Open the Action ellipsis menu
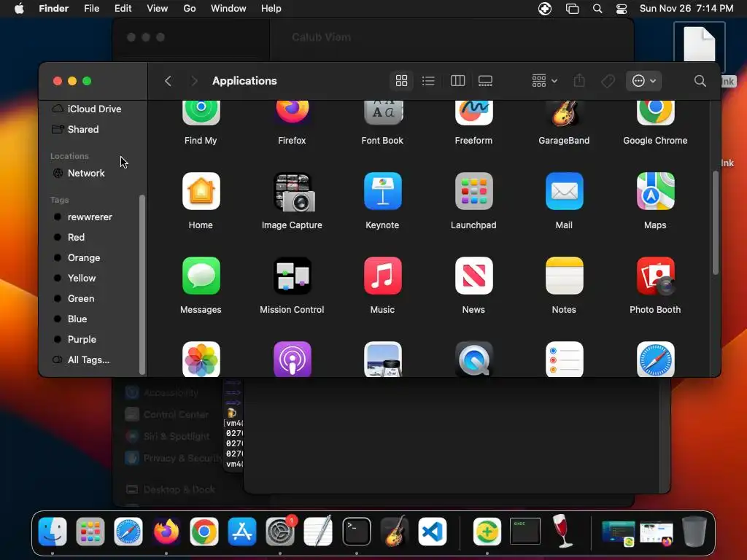This screenshot has width=747, height=560. coord(643,81)
